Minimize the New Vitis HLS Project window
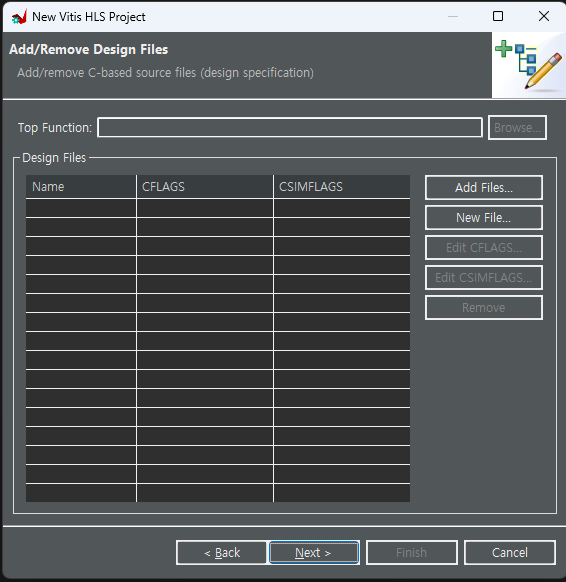 (452, 16)
